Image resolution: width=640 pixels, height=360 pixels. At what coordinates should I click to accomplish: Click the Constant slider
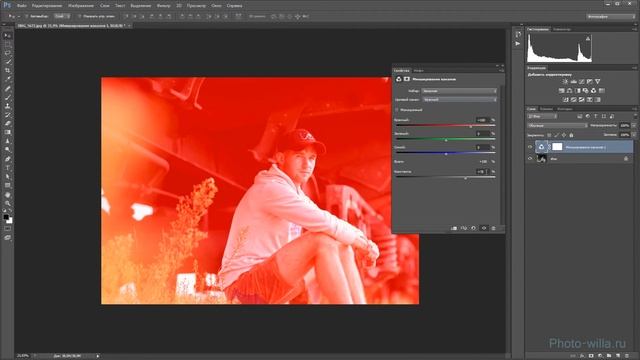tap(446, 178)
